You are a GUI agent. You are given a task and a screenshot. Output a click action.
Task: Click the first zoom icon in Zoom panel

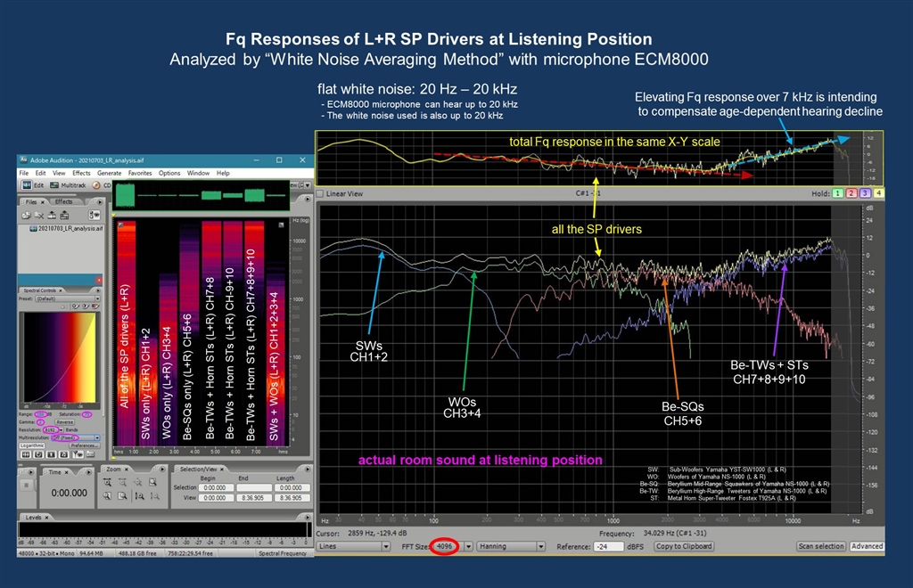(108, 482)
